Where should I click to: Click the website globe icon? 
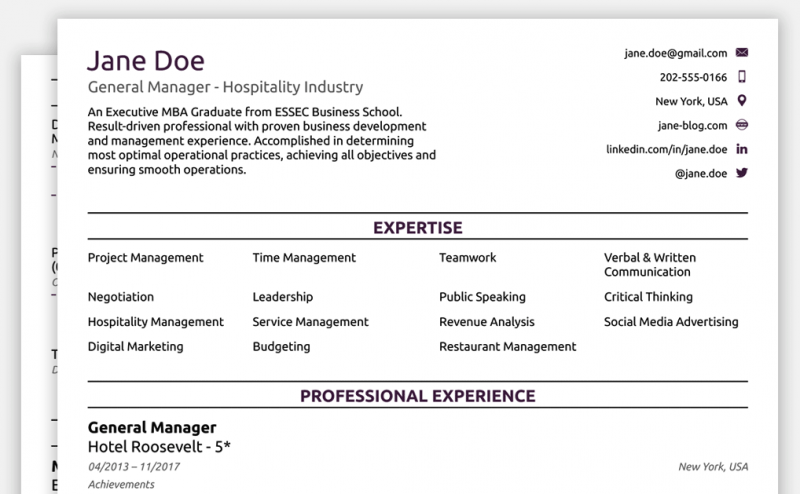coord(742,125)
